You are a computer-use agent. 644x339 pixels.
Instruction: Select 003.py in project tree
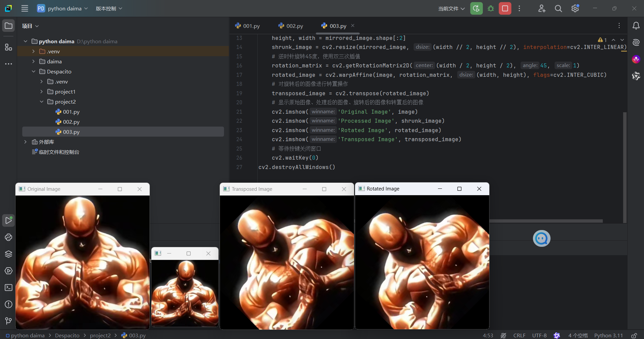coord(123,132)
